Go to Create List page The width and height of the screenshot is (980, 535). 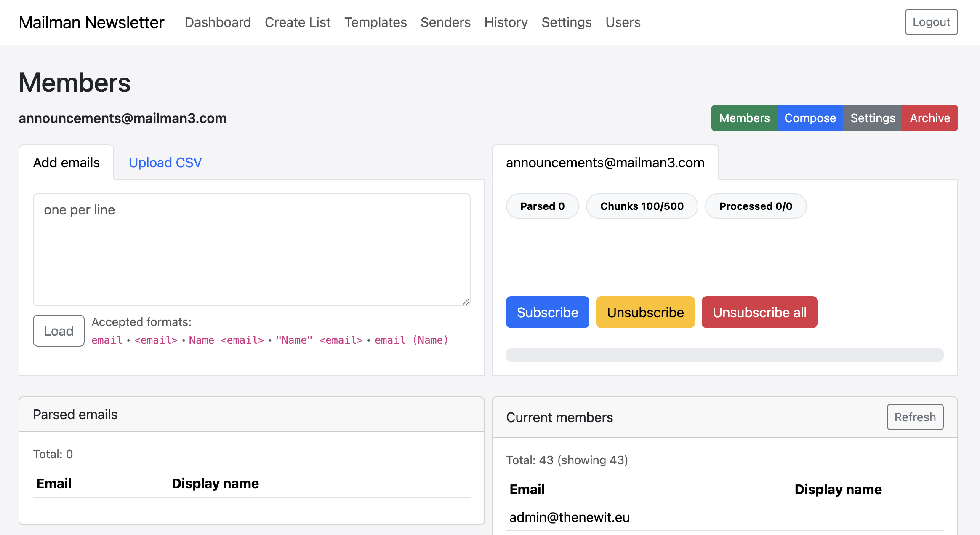[x=297, y=22]
